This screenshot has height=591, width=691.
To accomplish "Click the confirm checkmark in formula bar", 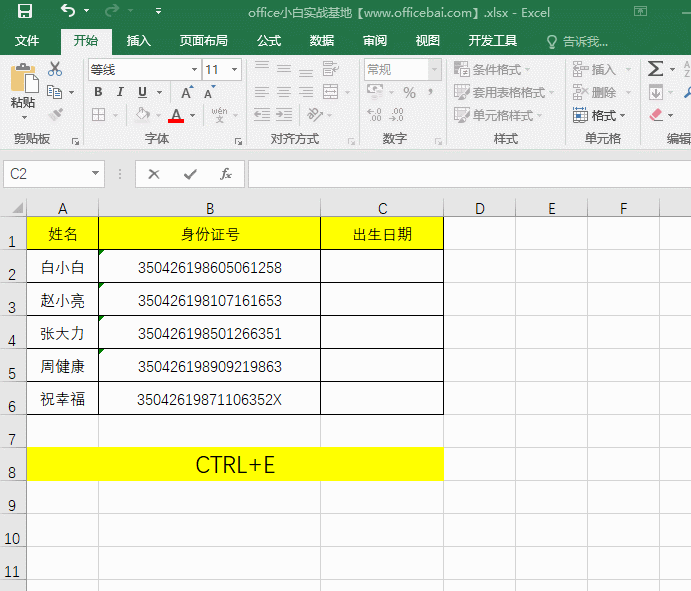I will [190, 175].
